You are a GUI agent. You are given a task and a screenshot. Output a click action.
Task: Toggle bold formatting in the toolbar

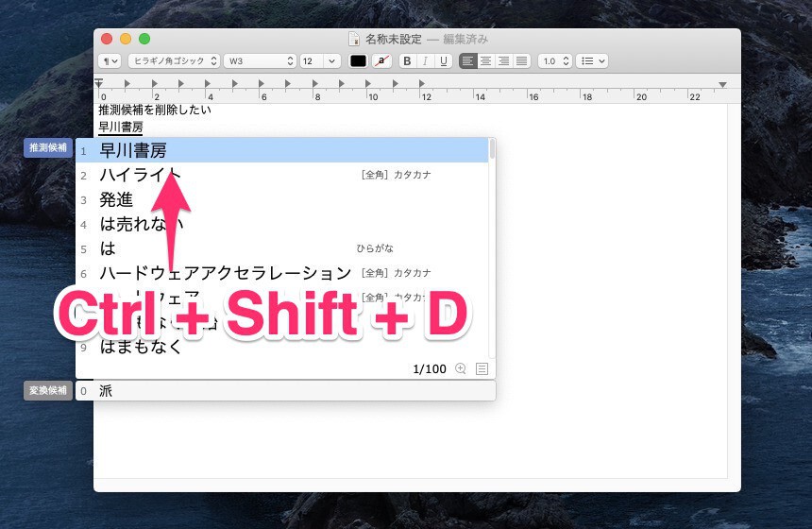click(407, 60)
